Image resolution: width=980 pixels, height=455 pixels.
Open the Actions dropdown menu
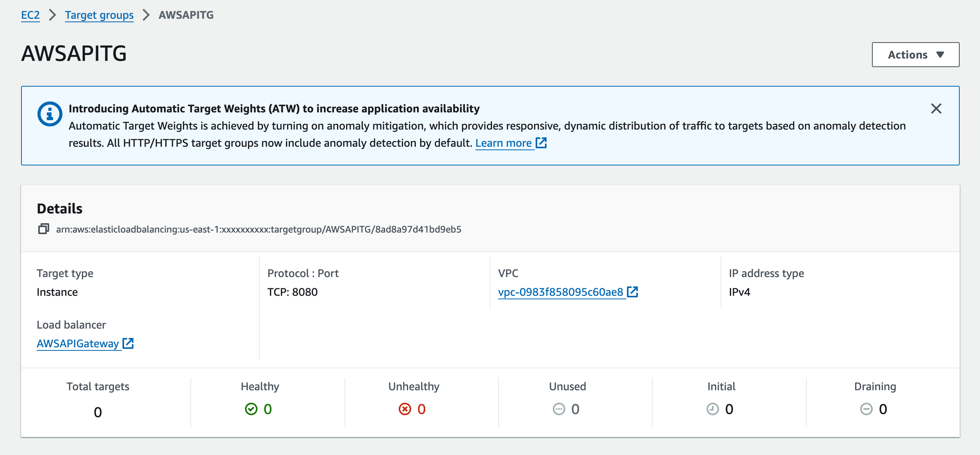click(x=916, y=55)
